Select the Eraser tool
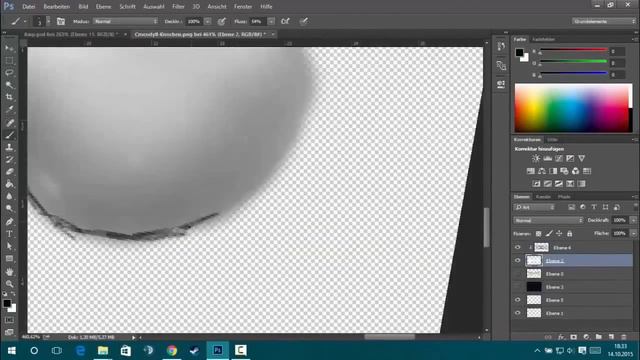 coord(9,172)
